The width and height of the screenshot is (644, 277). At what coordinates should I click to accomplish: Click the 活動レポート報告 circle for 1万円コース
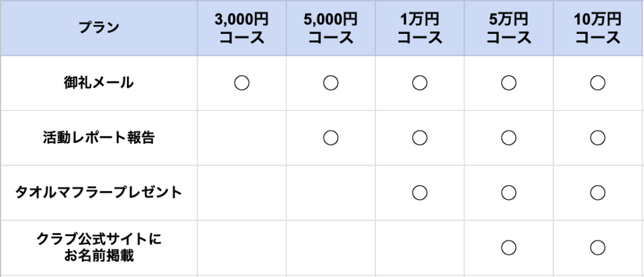[x=419, y=137]
